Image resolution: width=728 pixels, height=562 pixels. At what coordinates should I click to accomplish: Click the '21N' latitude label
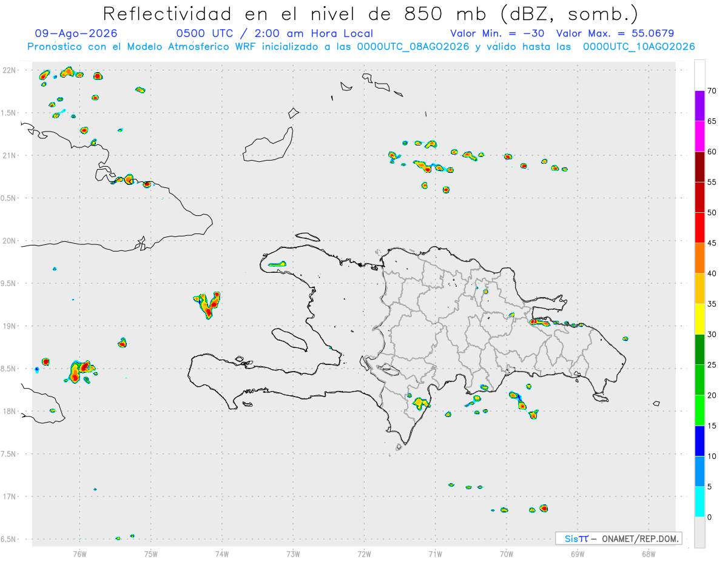click(x=10, y=155)
